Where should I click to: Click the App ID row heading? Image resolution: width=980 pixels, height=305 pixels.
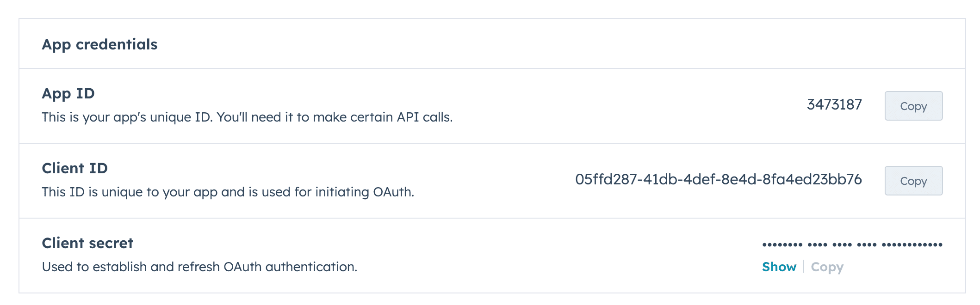(x=68, y=92)
